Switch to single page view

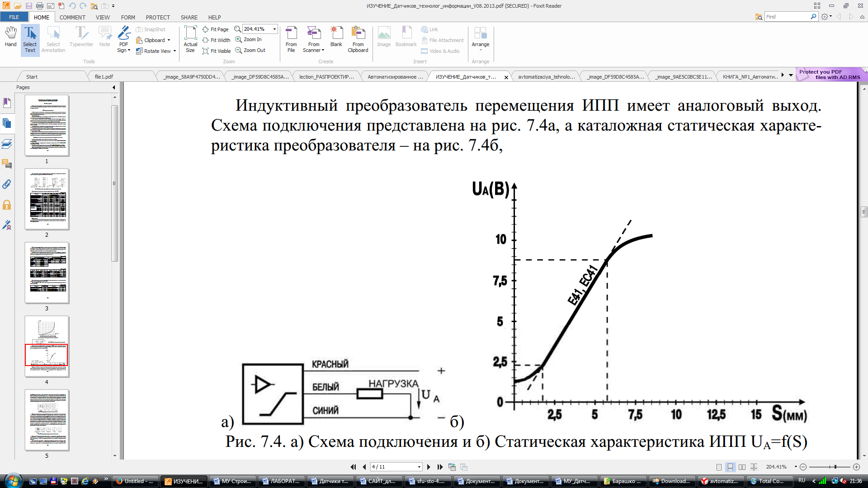pos(719,467)
